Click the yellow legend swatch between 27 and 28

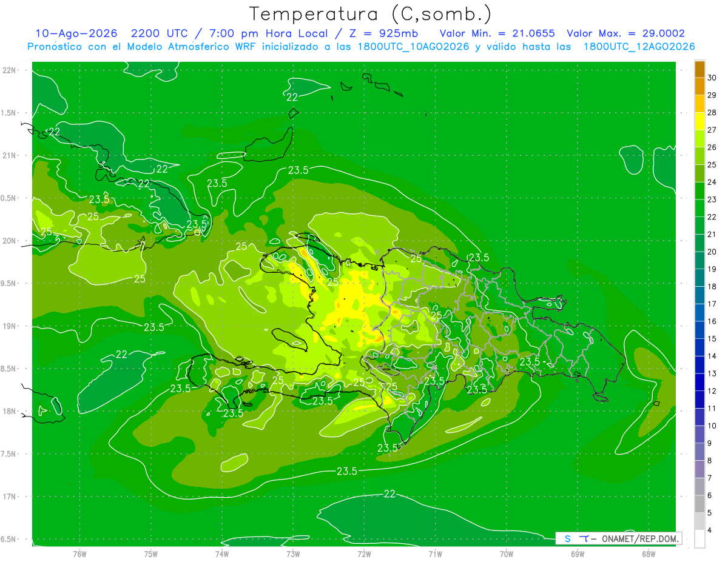pyautogui.click(x=699, y=121)
